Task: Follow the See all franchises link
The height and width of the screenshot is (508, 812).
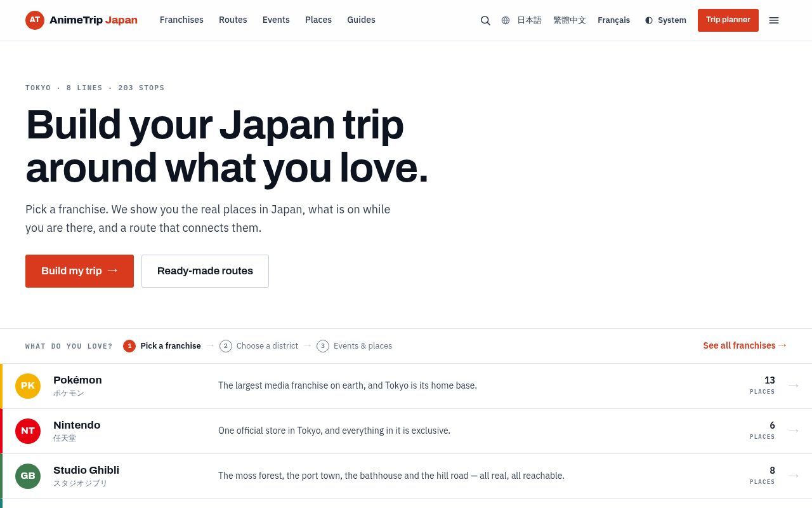Action: 745,345
